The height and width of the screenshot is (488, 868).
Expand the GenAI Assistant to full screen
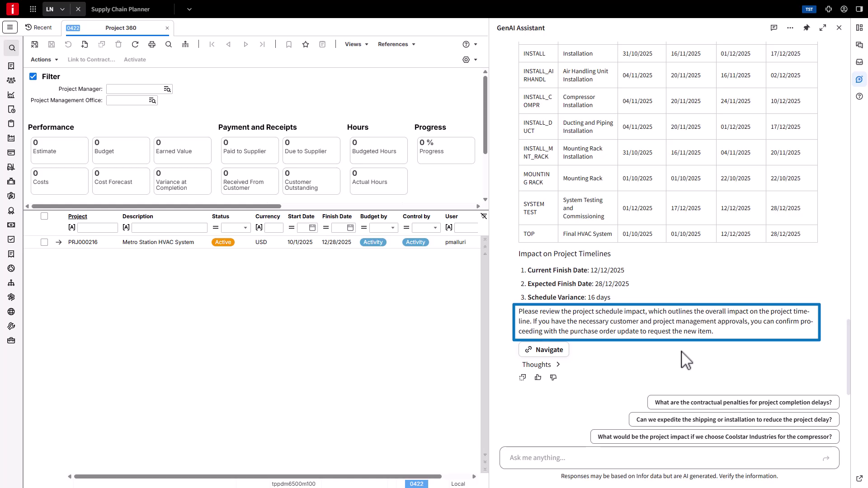(x=823, y=28)
